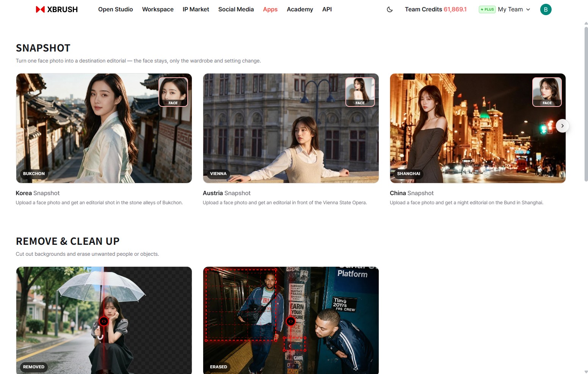Open the Shanghai night snapshot image
The height and width of the screenshot is (374, 588).
coord(478,128)
